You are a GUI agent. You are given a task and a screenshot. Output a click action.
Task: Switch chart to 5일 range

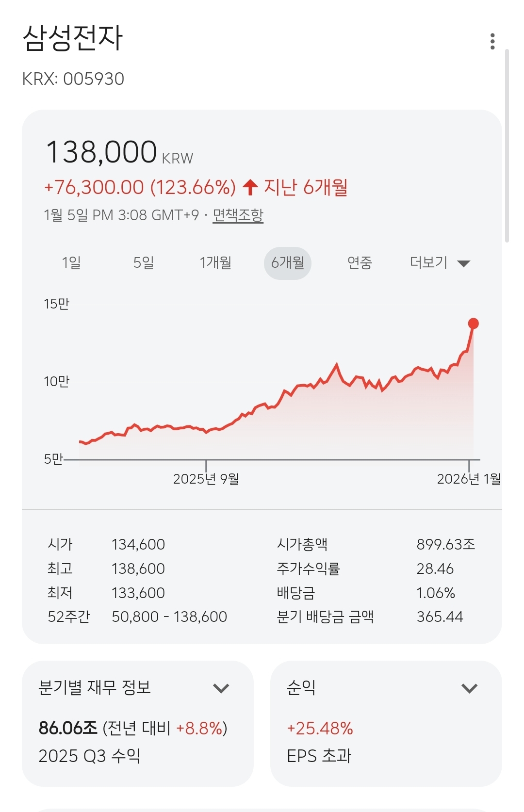coord(144,263)
